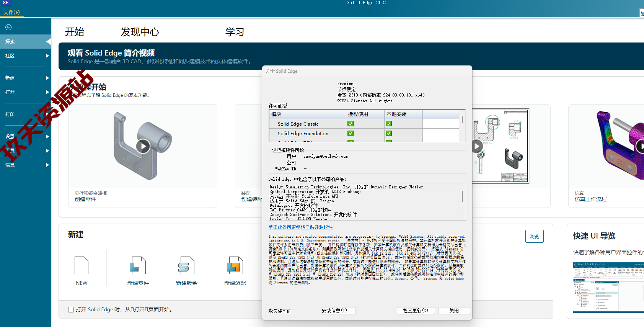Screen dimensions: 644x327
Task: Open the 文件(F) menu
Action: [x=11, y=12]
